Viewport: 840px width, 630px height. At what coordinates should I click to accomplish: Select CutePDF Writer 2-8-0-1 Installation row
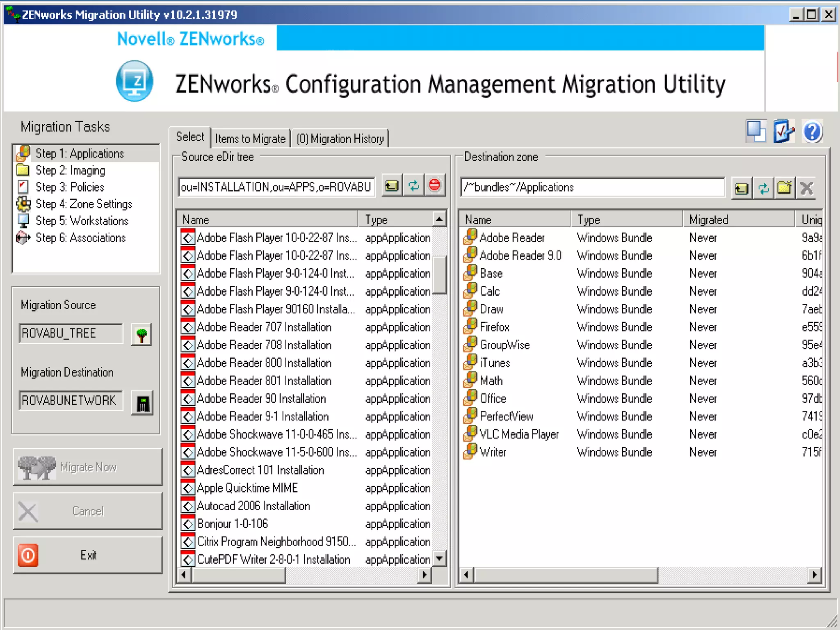pyautogui.click(x=306, y=559)
